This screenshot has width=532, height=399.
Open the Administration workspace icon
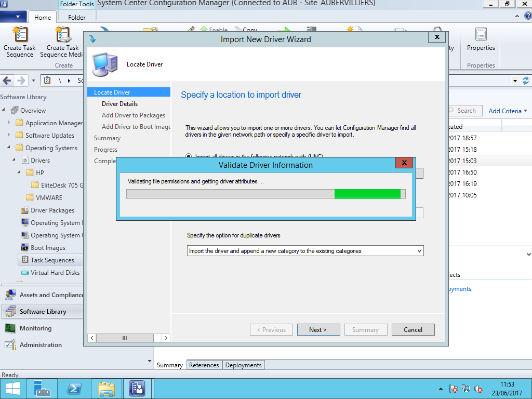point(10,345)
